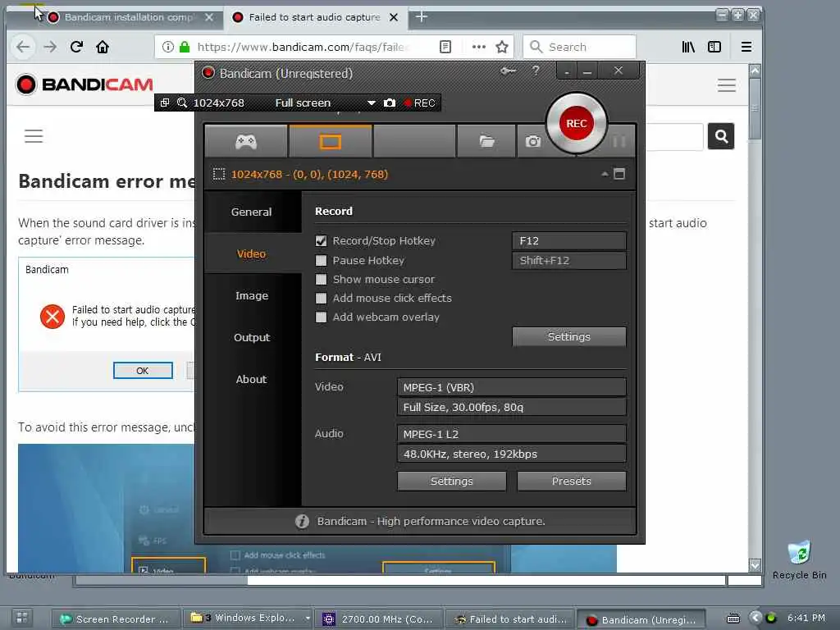
Task: Open the Presets button
Action: (x=572, y=481)
